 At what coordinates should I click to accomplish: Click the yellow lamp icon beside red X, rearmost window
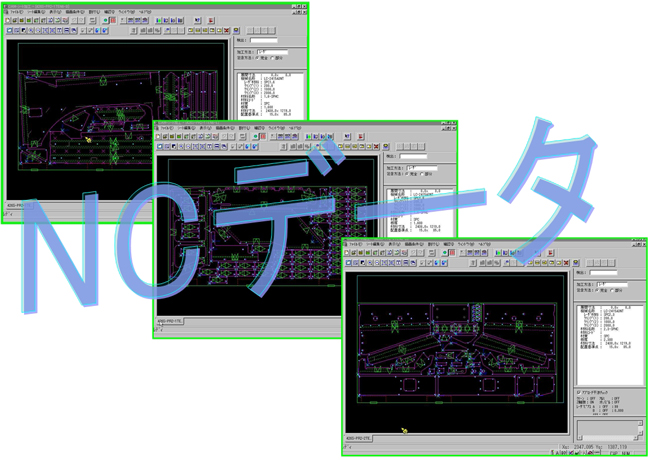pos(236,31)
